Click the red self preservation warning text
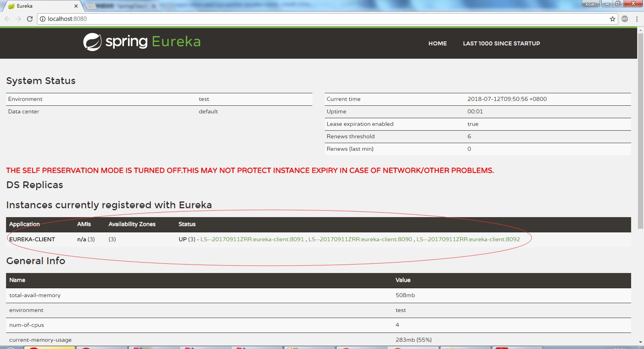The image size is (644, 349). [x=250, y=170]
